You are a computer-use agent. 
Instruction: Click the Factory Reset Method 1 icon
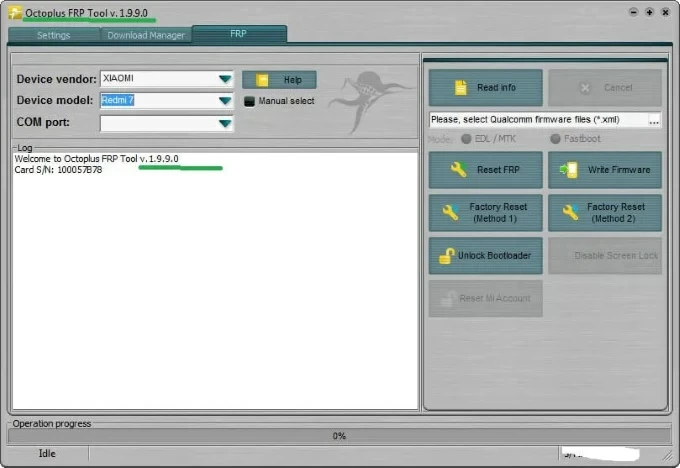click(450, 212)
